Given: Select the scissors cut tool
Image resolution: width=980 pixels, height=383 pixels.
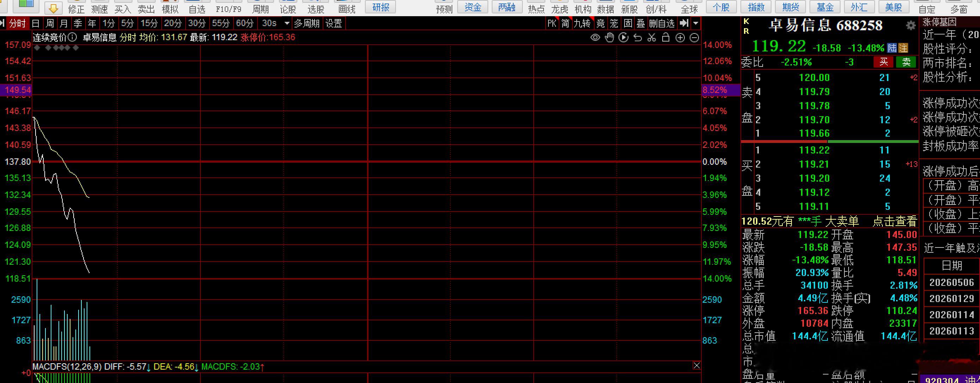Looking at the screenshot, I should point(652,38).
